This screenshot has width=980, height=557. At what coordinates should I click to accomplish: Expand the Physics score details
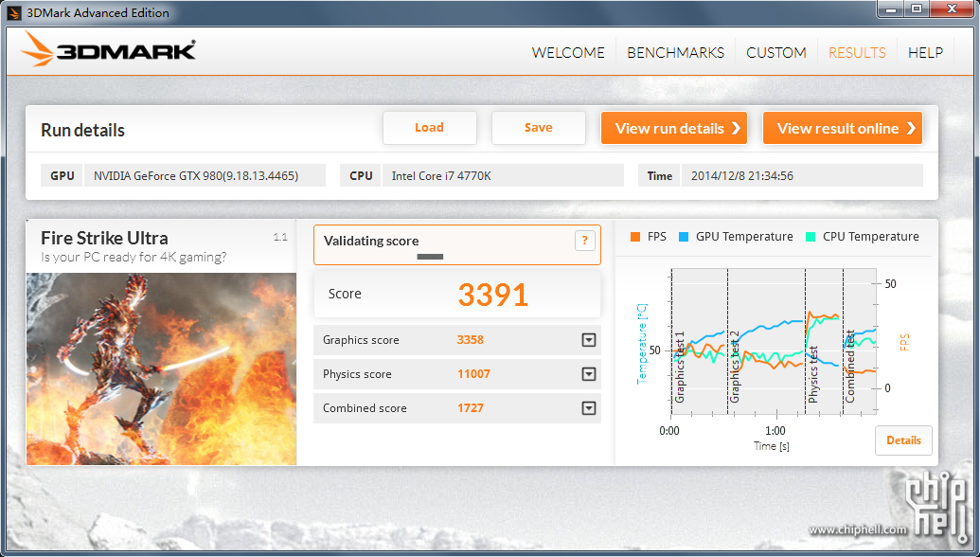pyautogui.click(x=589, y=374)
